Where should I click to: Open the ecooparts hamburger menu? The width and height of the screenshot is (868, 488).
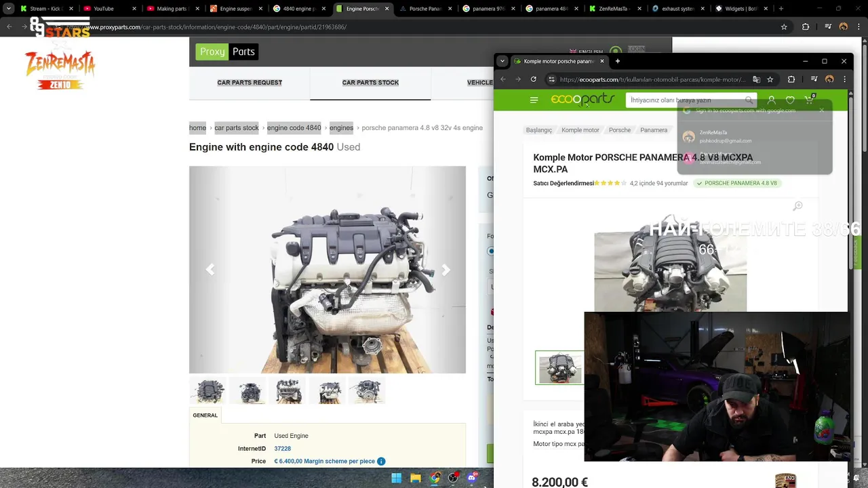pos(534,100)
